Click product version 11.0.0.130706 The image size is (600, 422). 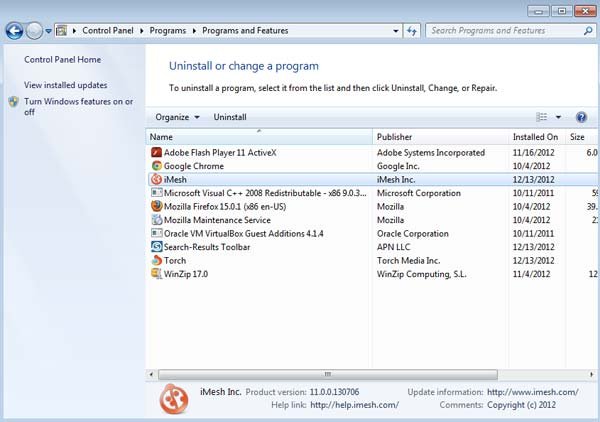click(x=334, y=392)
